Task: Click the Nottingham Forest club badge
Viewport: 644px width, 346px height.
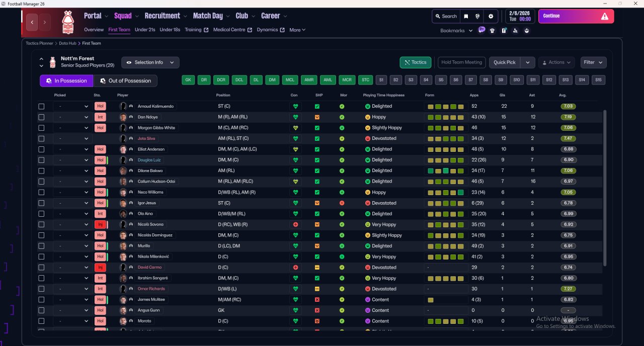Action: [x=67, y=22]
